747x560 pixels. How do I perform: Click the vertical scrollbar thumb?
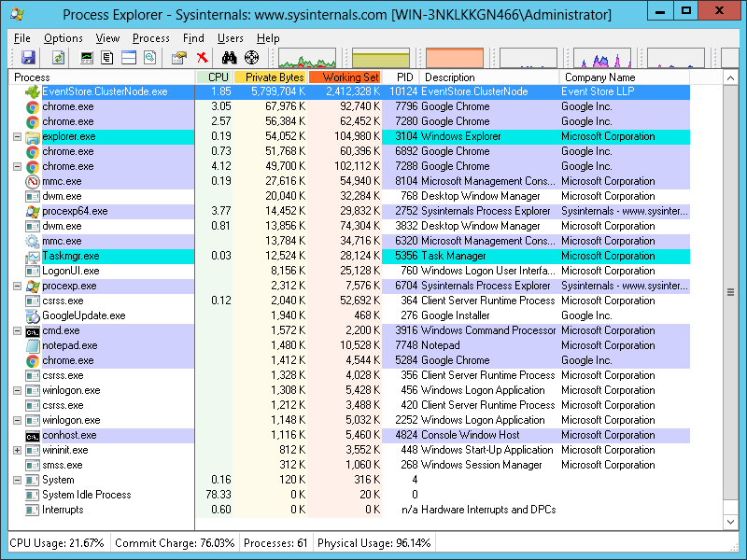click(x=730, y=292)
